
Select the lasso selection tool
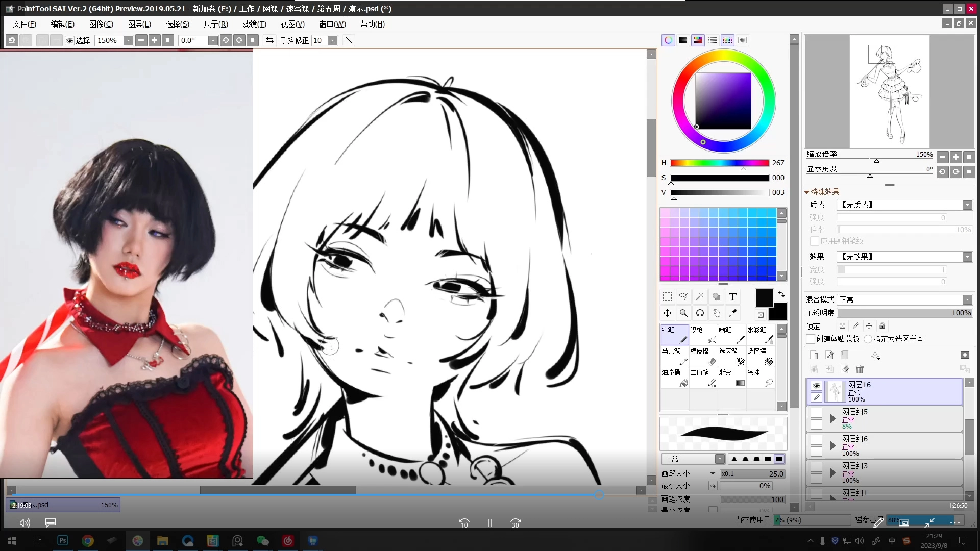(x=683, y=297)
